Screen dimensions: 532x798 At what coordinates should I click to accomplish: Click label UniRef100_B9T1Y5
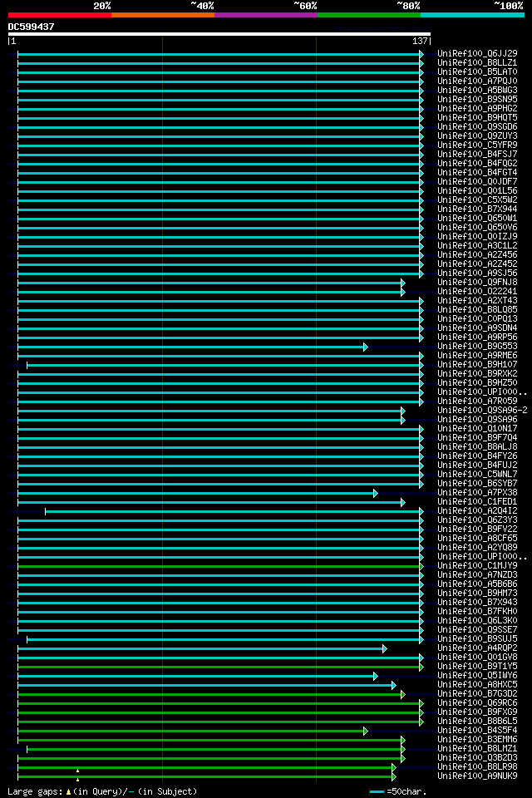click(x=477, y=667)
